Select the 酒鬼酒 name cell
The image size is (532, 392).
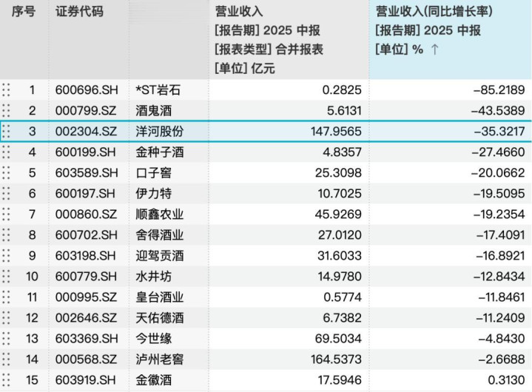click(x=154, y=110)
